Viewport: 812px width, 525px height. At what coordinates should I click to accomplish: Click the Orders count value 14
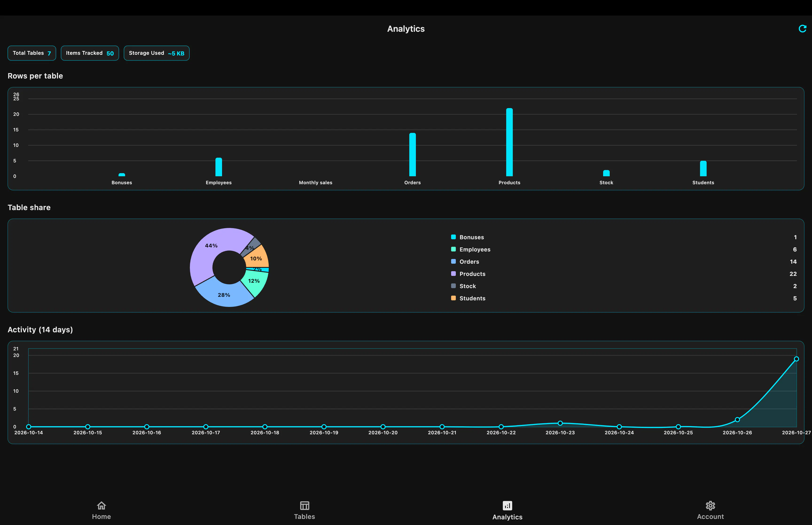coord(793,262)
